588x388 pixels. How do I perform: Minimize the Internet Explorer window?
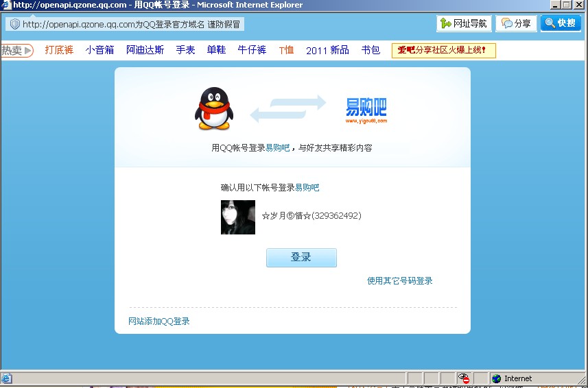(x=556, y=5)
